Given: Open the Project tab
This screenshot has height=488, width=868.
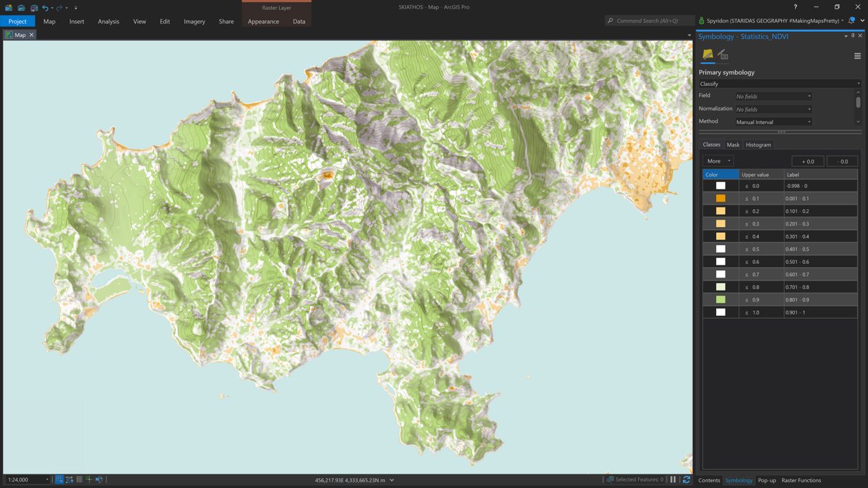Looking at the screenshot, I should [17, 21].
